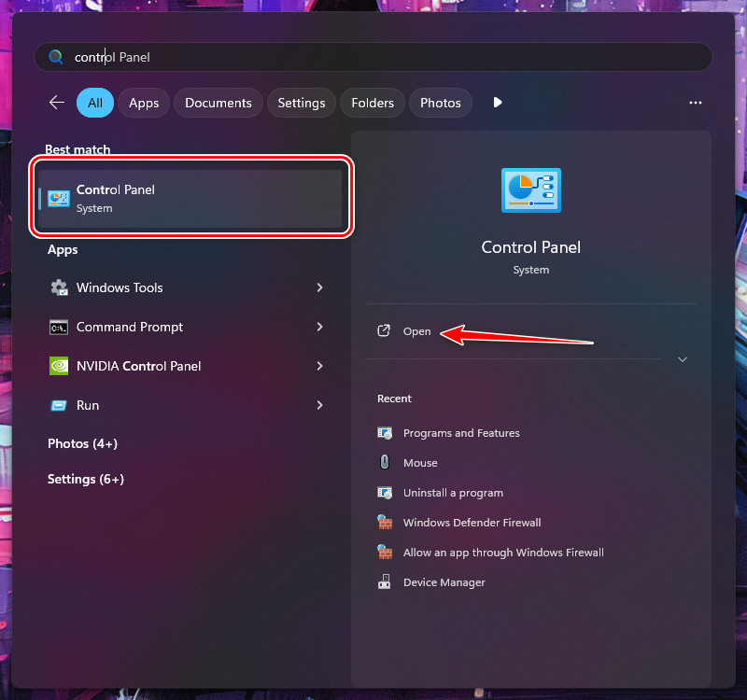Click the Device Manager icon
Screen dimensions: 747x700
pyautogui.click(x=385, y=581)
